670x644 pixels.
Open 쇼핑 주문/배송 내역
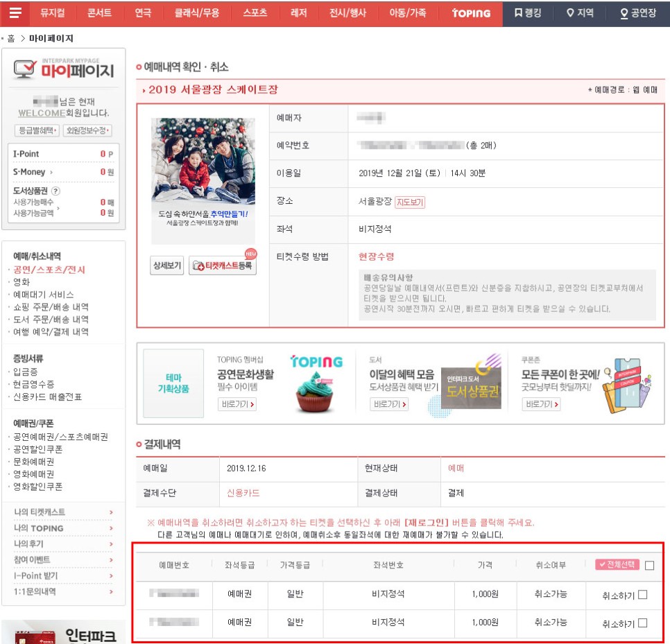coord(51,306)
